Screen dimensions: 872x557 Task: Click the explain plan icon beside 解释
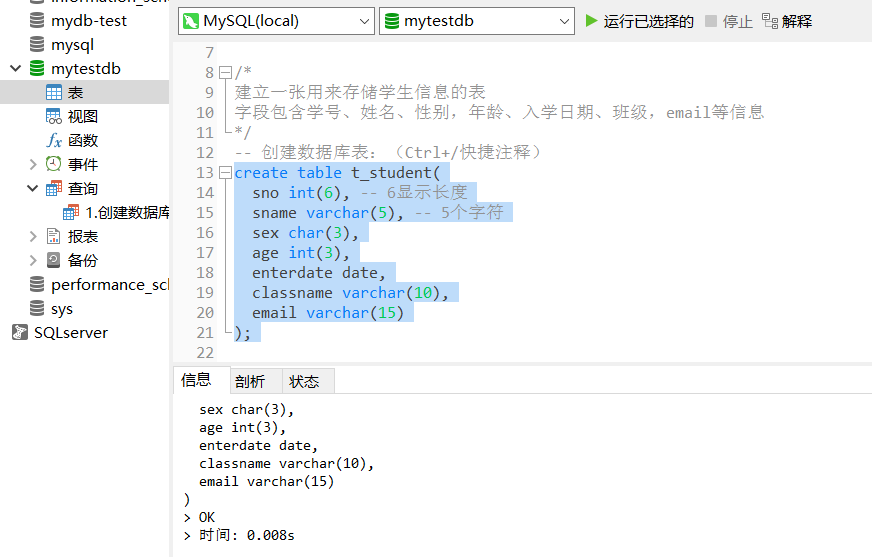(x=770, y=21)
